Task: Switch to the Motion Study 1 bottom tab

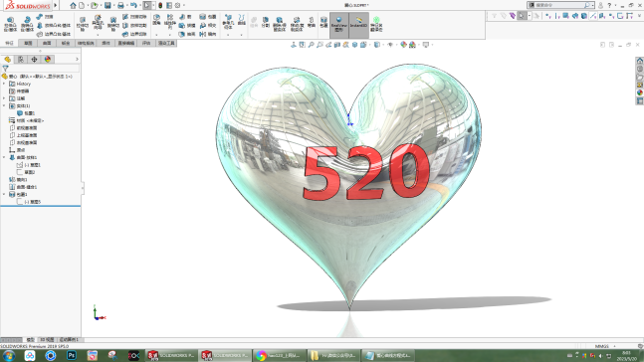Action: pos(69,340)
